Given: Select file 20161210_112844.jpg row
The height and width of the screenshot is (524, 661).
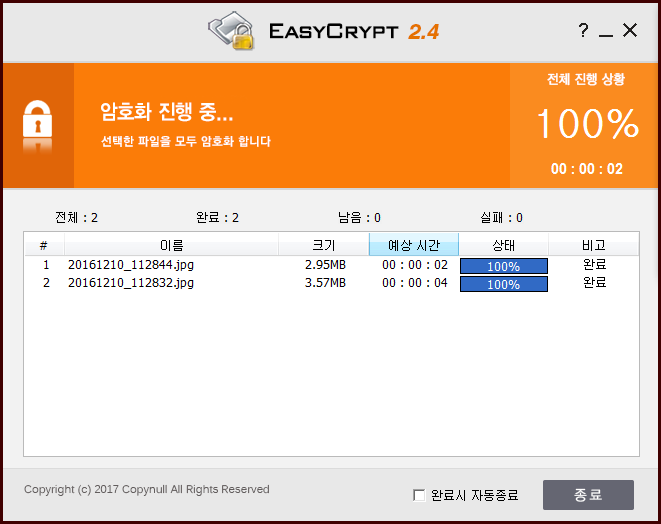Looking at the screenshot, I should [331, 265].
